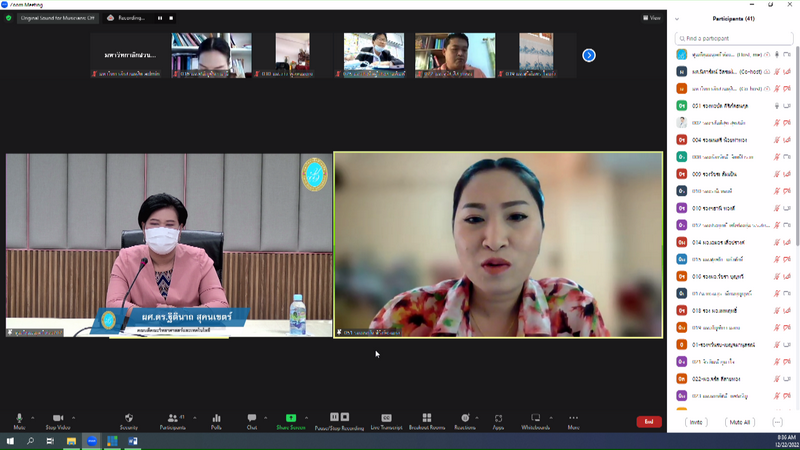Click the green Share Screen icon

[290, 418]
